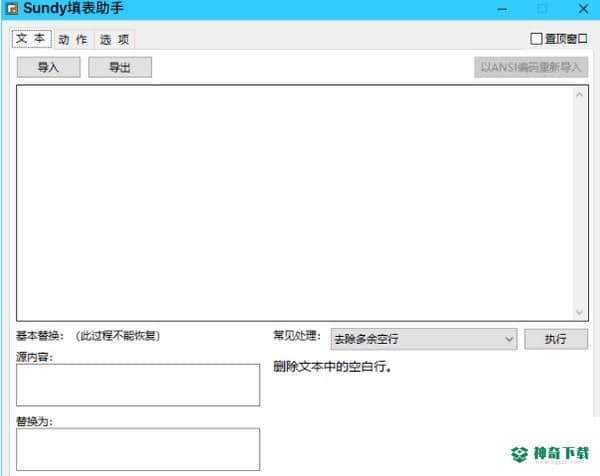Image resolution: width=600 pixels, height=476 pixels.
Task: Click inside the large text editing area
Action: tap(295, 203)
